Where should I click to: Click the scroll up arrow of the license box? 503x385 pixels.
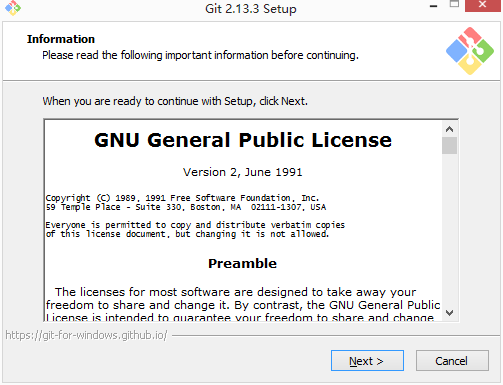(449, 129)
